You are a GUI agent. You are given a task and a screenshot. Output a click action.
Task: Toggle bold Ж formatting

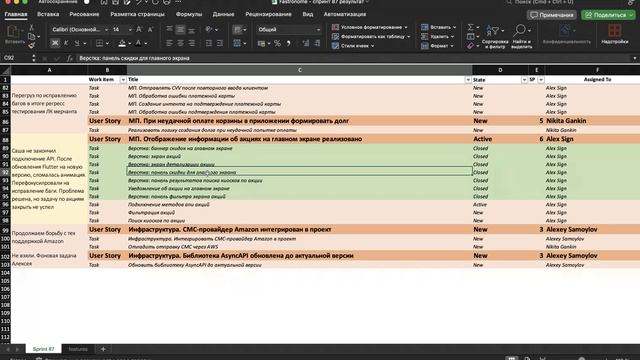pyautogui.click(x=55, y=43)
